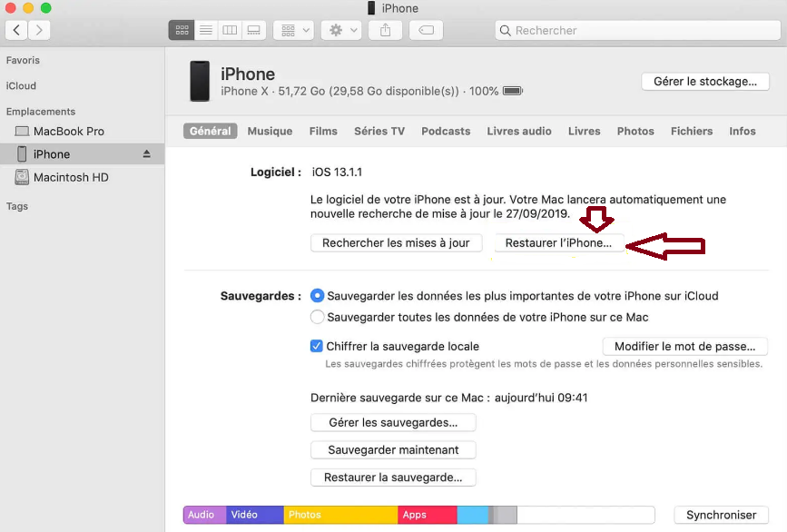Screen dimensions: 787x532
Task: Click Restaurer l'iPhone button
Action: click(x=558, y=243)
